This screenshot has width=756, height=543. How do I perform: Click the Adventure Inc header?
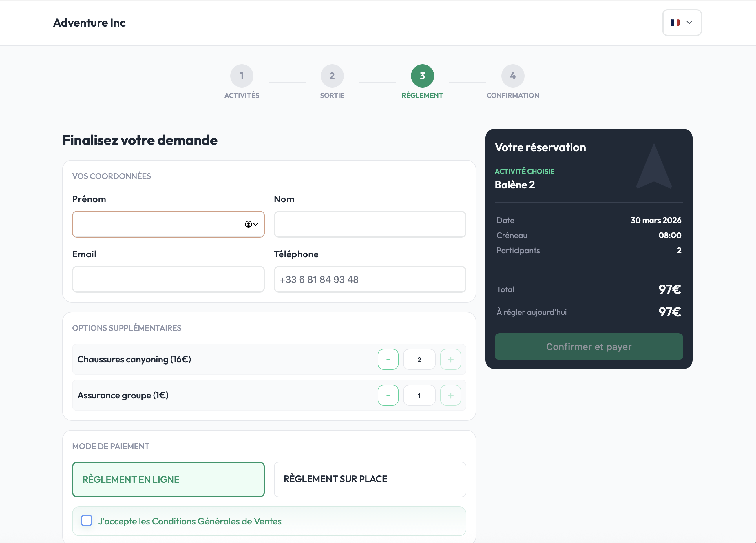tap(89, 23)
